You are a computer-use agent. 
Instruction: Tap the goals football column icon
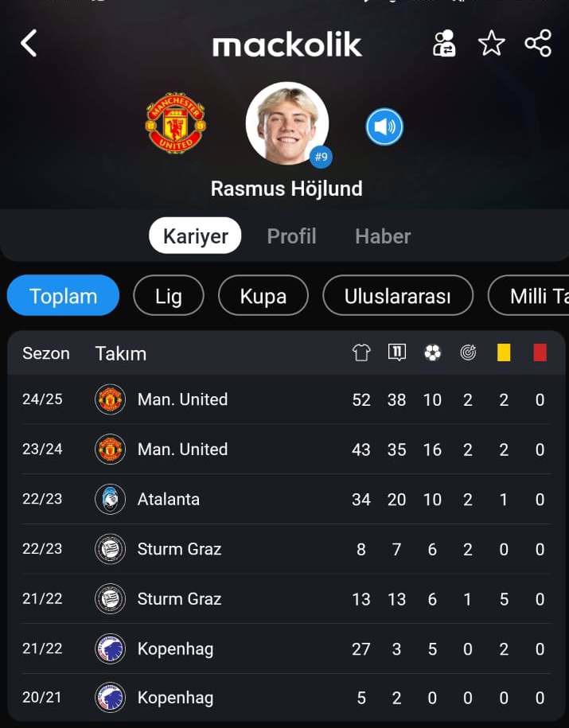pyautogui.click(x=432, y=352)
